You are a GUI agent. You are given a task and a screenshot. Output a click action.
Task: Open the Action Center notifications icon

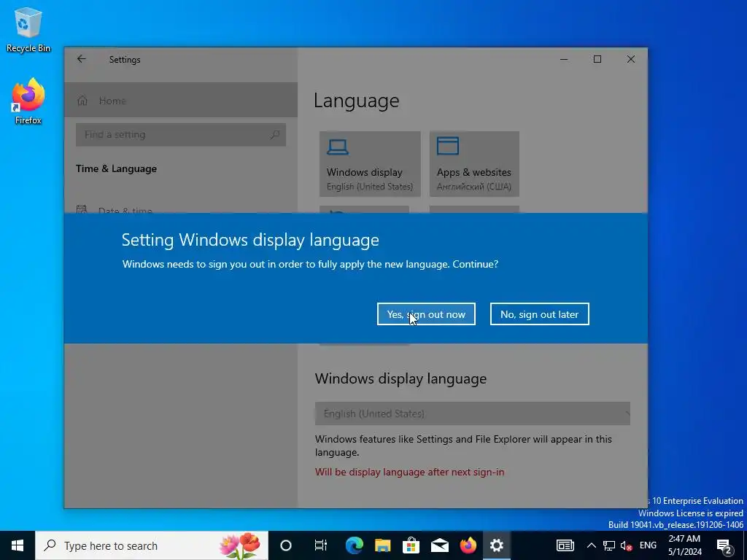[x=724, y=545]
